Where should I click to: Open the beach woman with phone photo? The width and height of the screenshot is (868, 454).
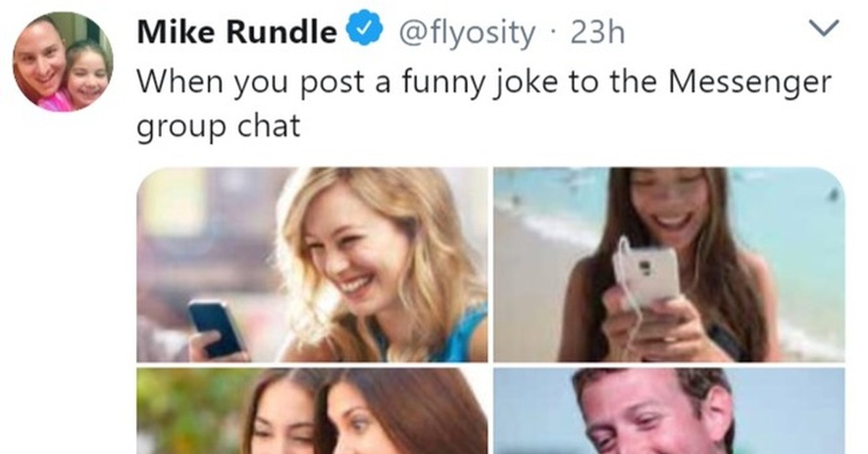pyautogui.click(x=670, y=265)
